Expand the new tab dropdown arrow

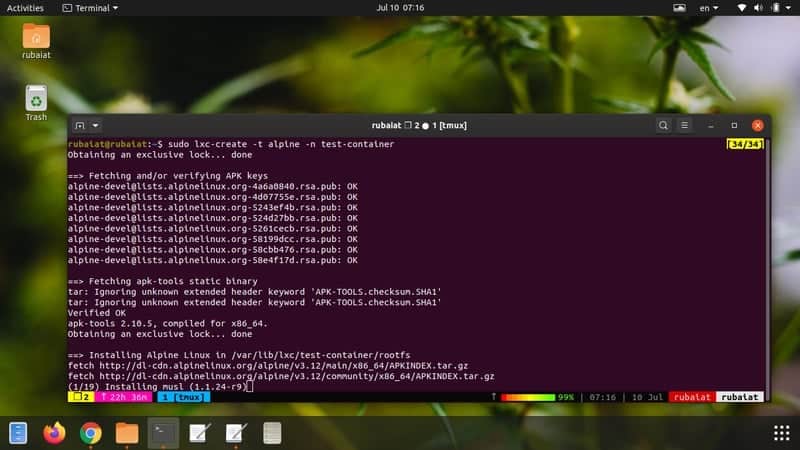[95, 126]
